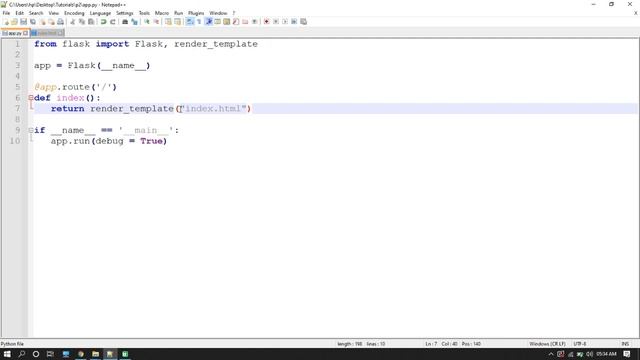Collapse the def index() fold marker
The width and height of the screenshot is (640, 360).
(31, 98)
